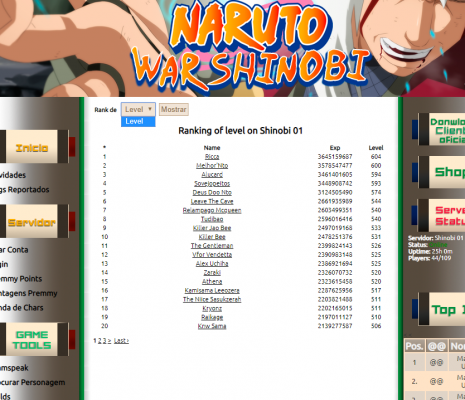Image resolution: width=465 pixels, height=400 pixels.
Task: Select the Level option in dropdown list
Action: click(138, 122)
